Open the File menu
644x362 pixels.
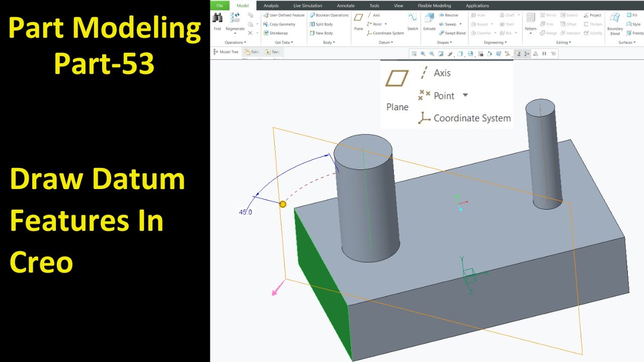pyautogui.click(x=220, y=6)
